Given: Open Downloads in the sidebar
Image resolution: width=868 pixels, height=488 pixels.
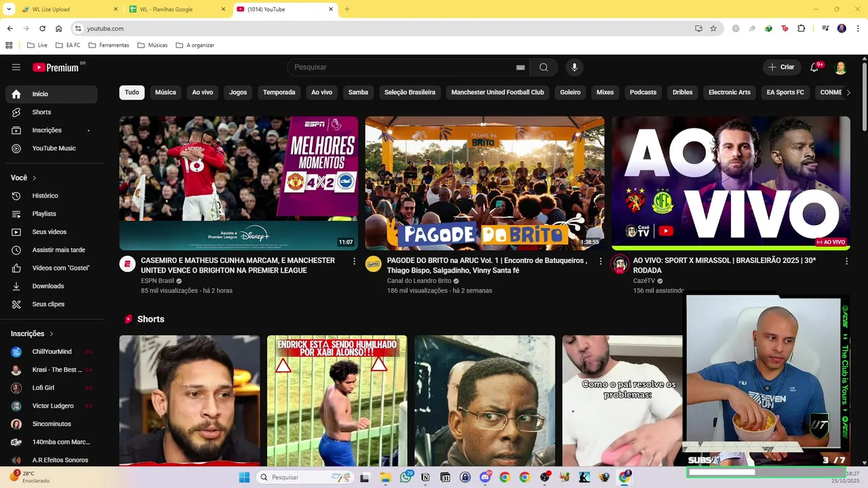Looking at the screenshot, I should point(52,286).
